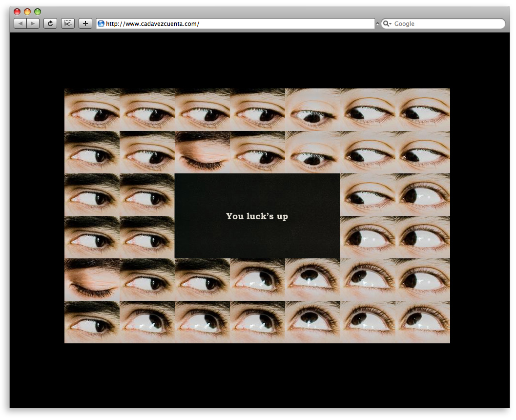
Task: Zoom the window with the green button
Action: (x=38, y=12)
